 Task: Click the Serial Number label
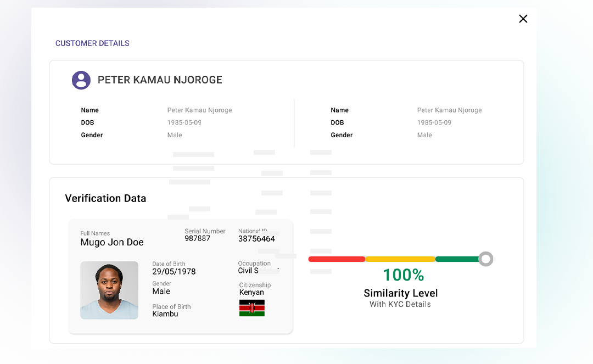205,231
